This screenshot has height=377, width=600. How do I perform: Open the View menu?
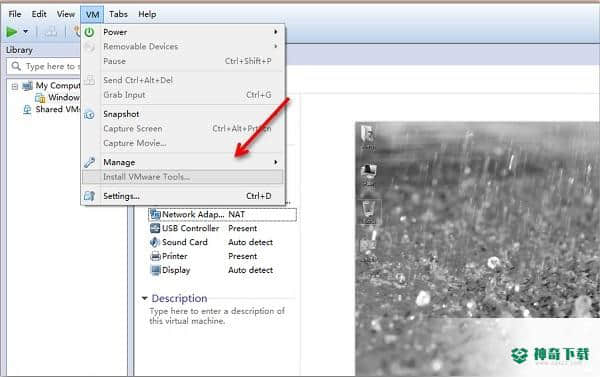tap(66, 14)
